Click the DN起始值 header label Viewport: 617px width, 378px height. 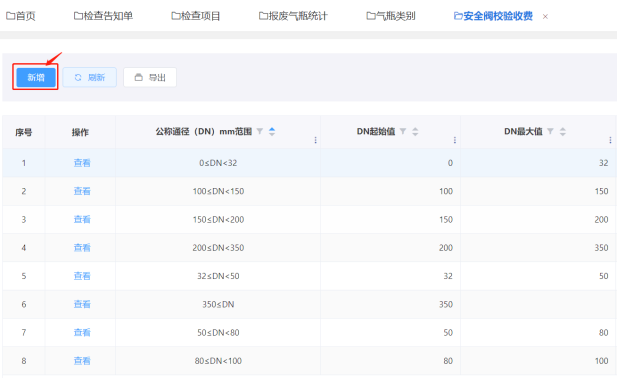pyautogui.click(x=376, y=131)
